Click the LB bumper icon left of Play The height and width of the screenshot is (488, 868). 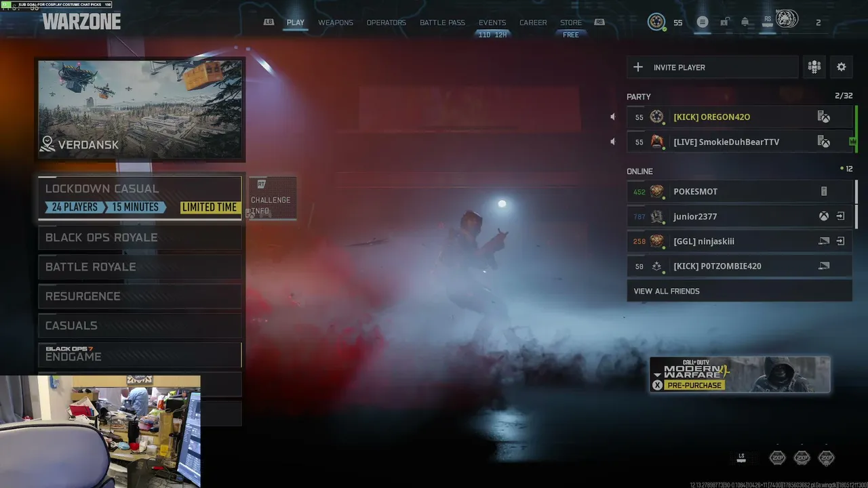(x=269, y=22)
